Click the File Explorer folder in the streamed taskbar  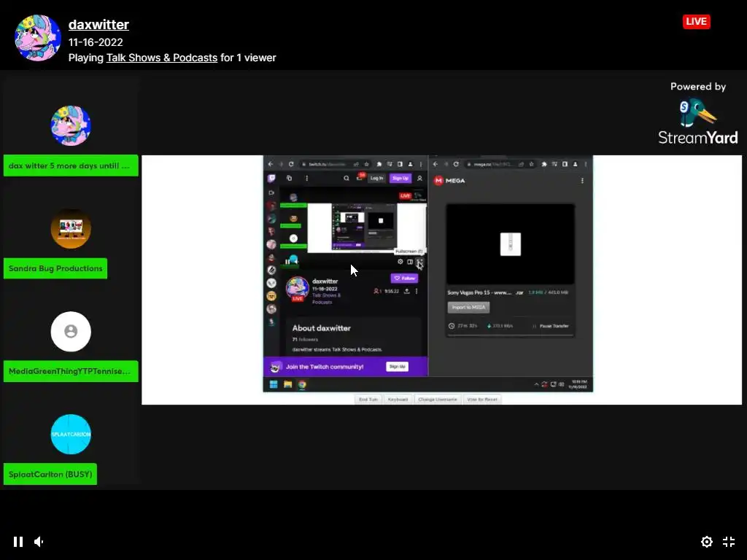(287, 384)
